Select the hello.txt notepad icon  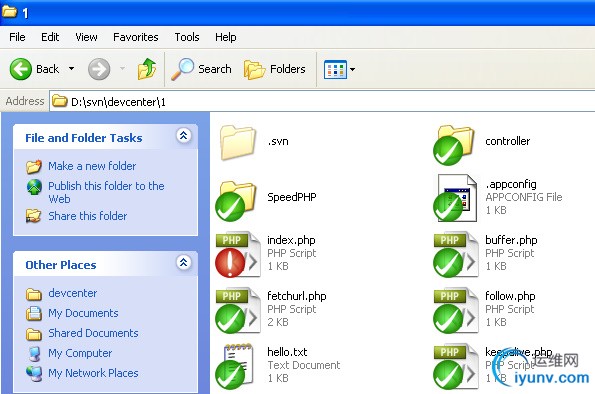pos(235,366)
